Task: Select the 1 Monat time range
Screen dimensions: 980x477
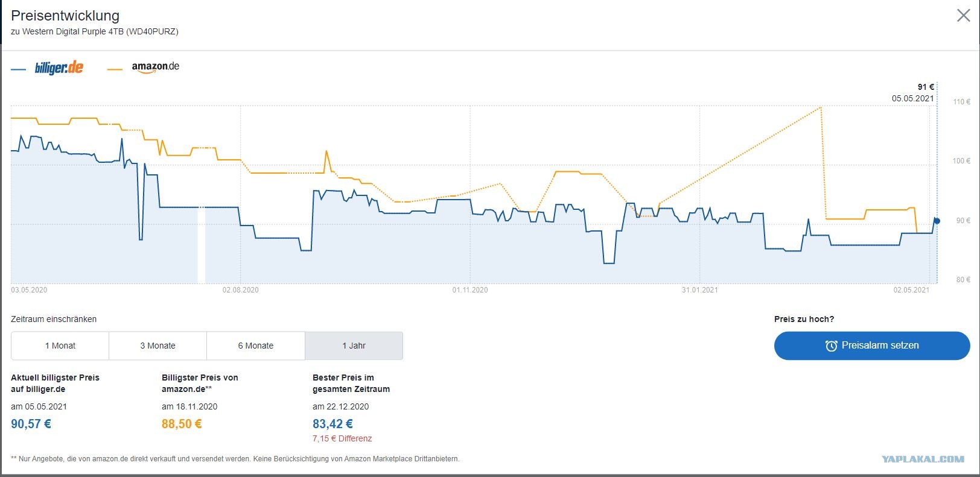Action: pyautogui.click(x=60, y=346)
